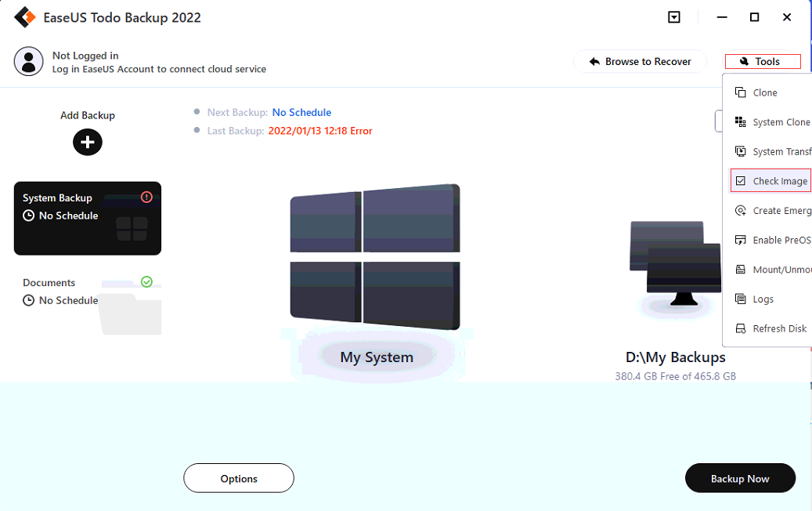Click the Create Emergency Disk icon
This screenshot has height=511, width=812.
pyautogui.click(x=741, y=210)
